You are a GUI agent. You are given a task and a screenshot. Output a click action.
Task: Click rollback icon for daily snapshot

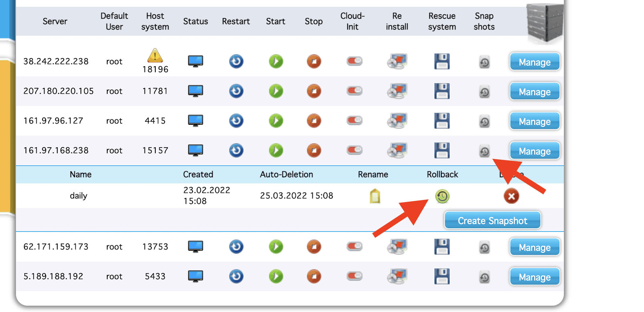tap(442, 196)
